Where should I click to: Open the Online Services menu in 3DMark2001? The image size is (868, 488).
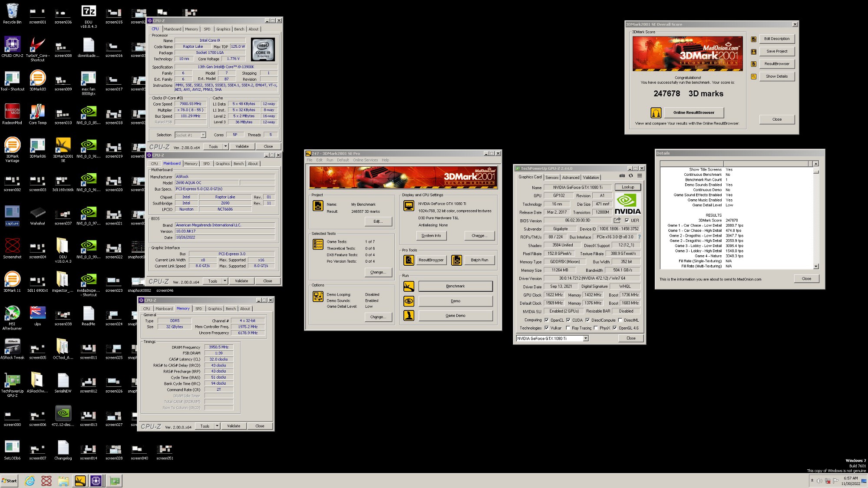(365, 160)
